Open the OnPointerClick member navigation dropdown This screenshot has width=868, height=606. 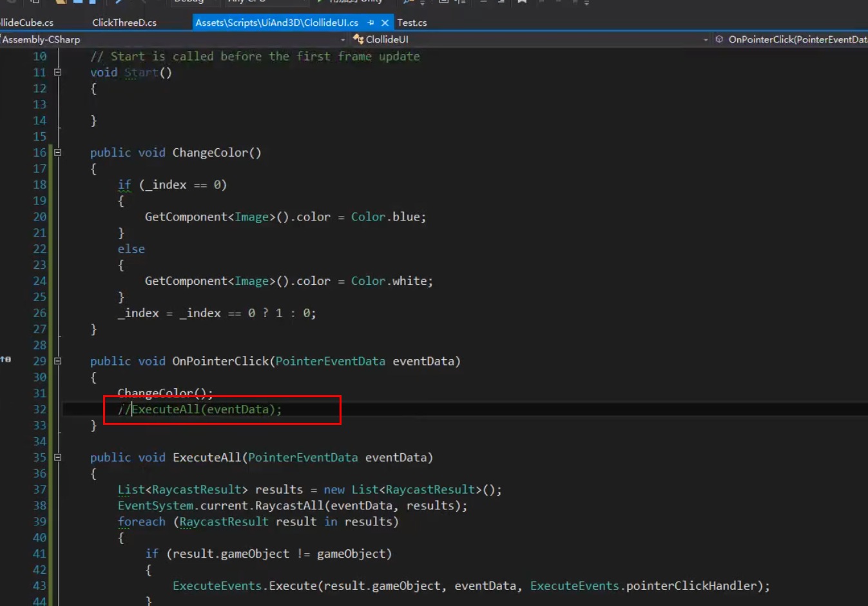(791, 39)
